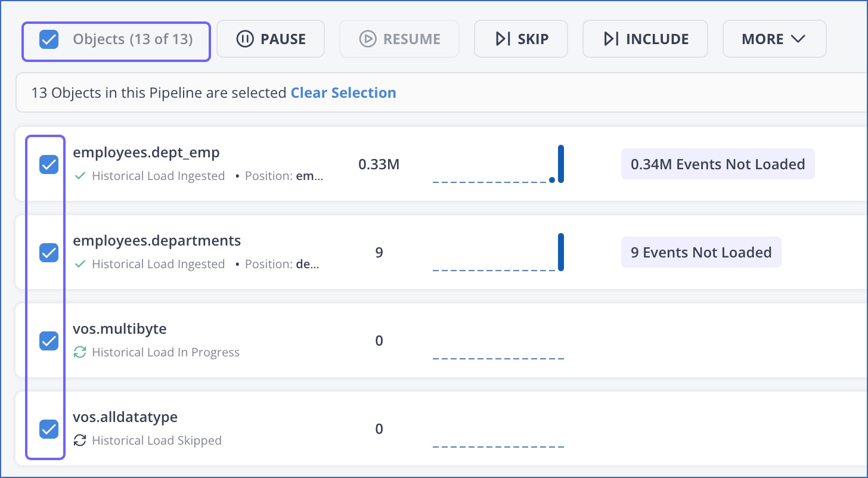
Task: Uncheck the employees.departments checkbox
Action: (x=49, y=253)
